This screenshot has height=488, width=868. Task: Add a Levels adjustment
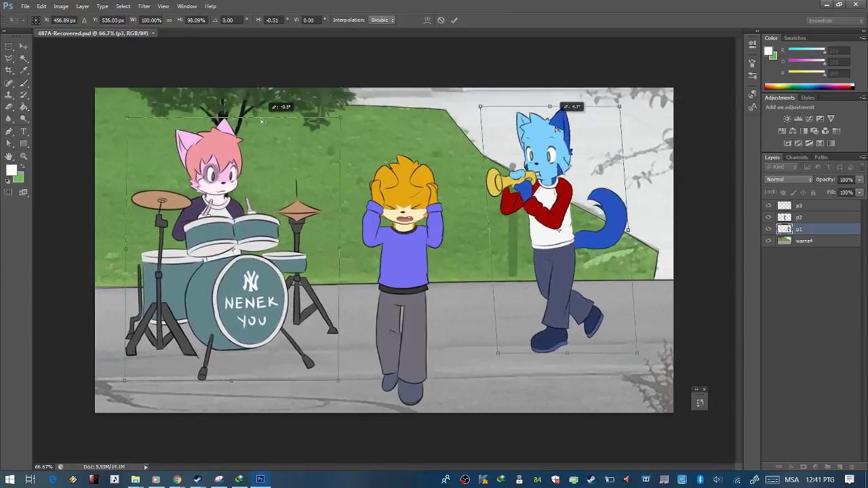pos(798,119)
